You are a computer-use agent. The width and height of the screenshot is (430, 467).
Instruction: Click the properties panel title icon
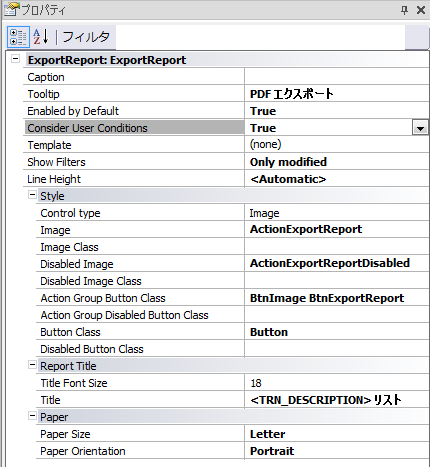click(11, 9)
